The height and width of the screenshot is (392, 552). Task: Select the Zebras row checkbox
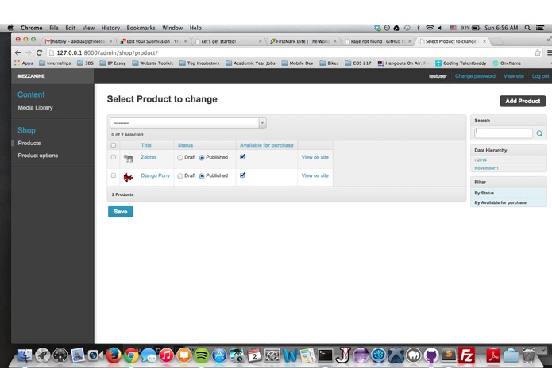tap(114, 157)
